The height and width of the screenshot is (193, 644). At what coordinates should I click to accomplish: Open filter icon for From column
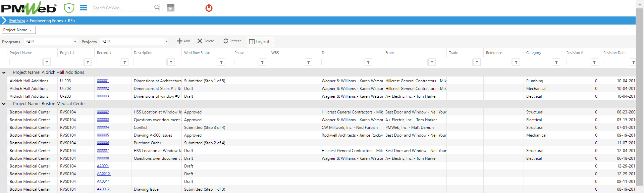pos(432,62)
